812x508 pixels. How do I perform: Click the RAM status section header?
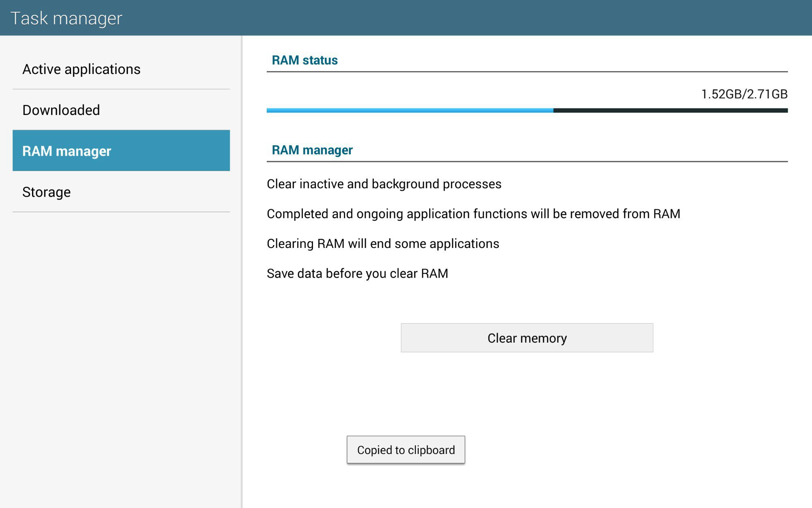point(304,60)
